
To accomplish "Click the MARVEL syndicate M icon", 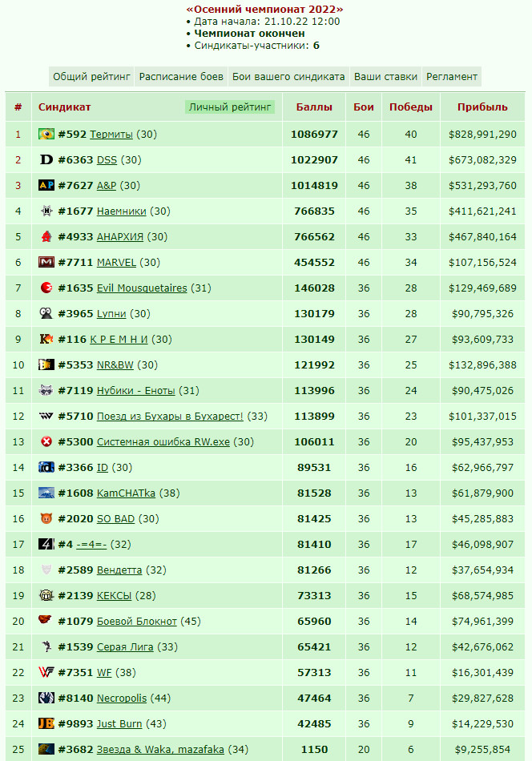I will 46,263.
